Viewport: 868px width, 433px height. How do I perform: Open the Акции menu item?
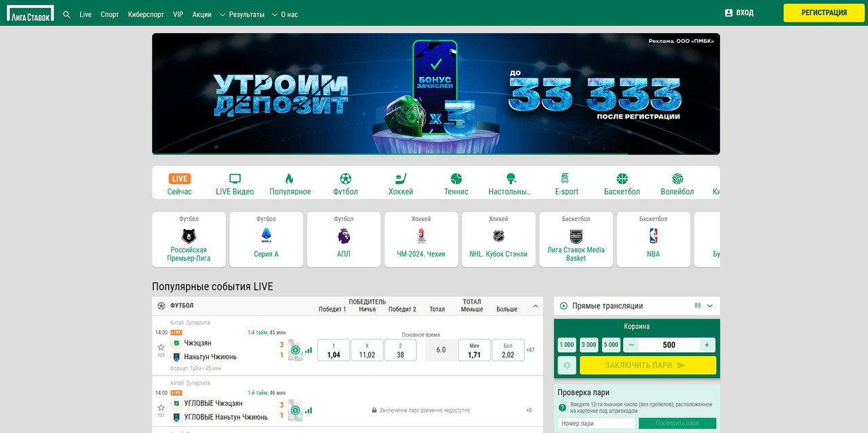201,14
